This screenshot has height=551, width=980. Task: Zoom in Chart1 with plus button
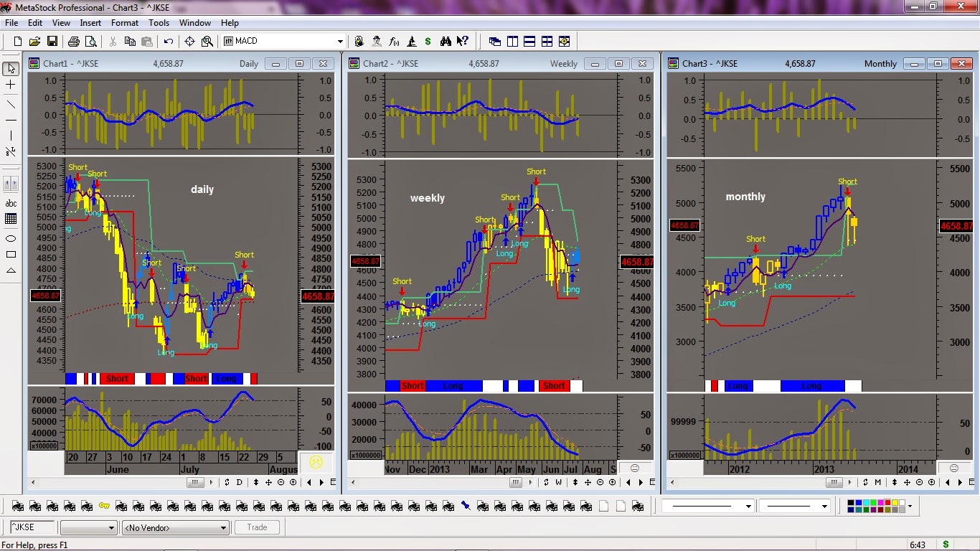point(293,482)
